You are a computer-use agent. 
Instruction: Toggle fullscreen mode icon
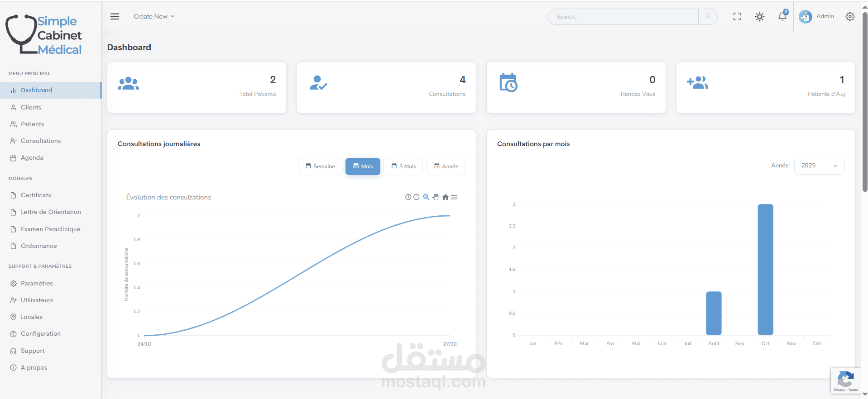pyautogui.click(x=737, y=17)
